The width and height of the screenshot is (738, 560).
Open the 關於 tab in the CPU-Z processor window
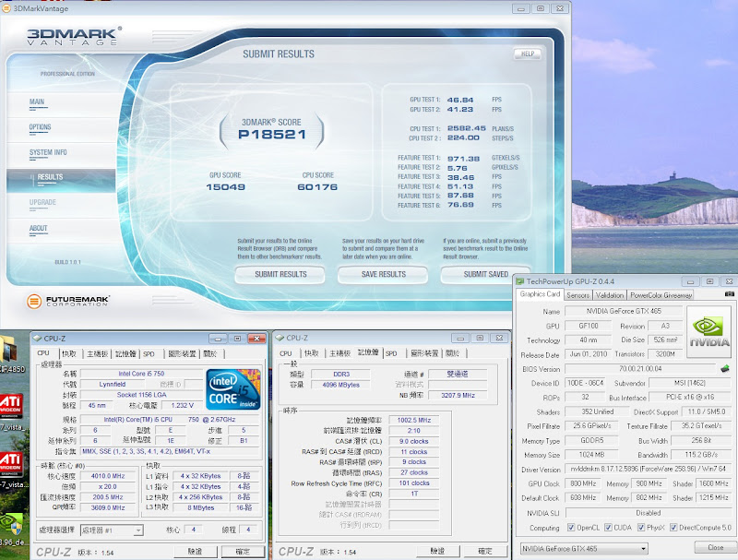tap(210, 353)
